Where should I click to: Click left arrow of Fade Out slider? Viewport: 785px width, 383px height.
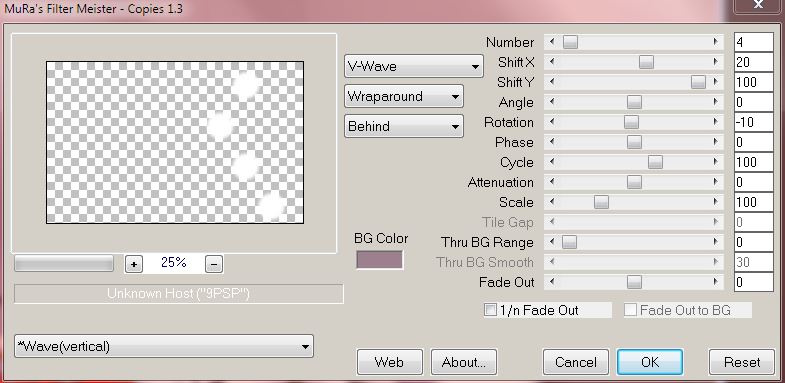pos(552,282)
